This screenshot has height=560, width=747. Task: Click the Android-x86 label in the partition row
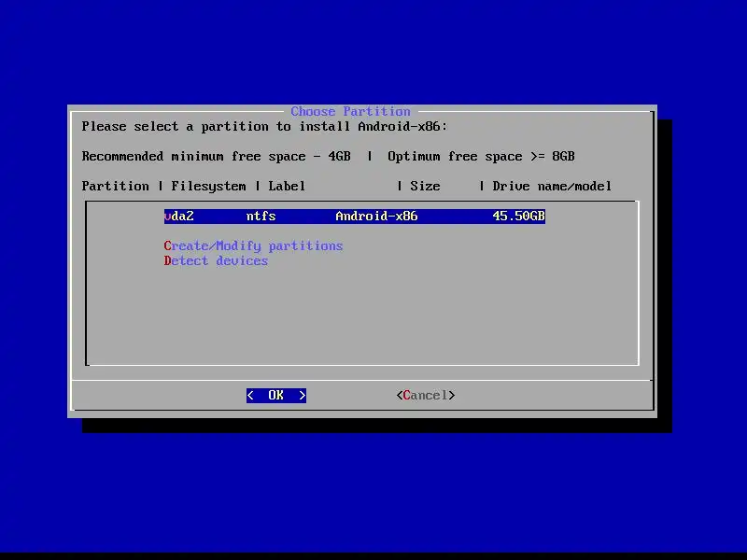[x=376, y=217]
